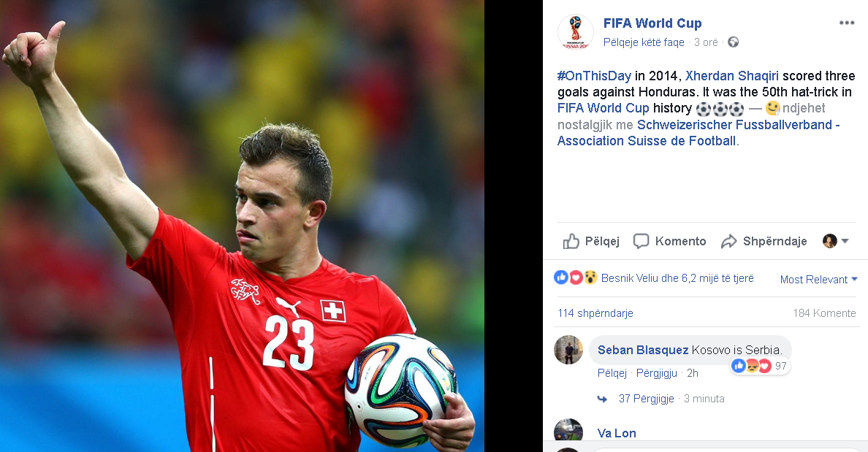Open the #OnThisDay hashtag link
The image size is (868, 452).
tap(594, 76)
